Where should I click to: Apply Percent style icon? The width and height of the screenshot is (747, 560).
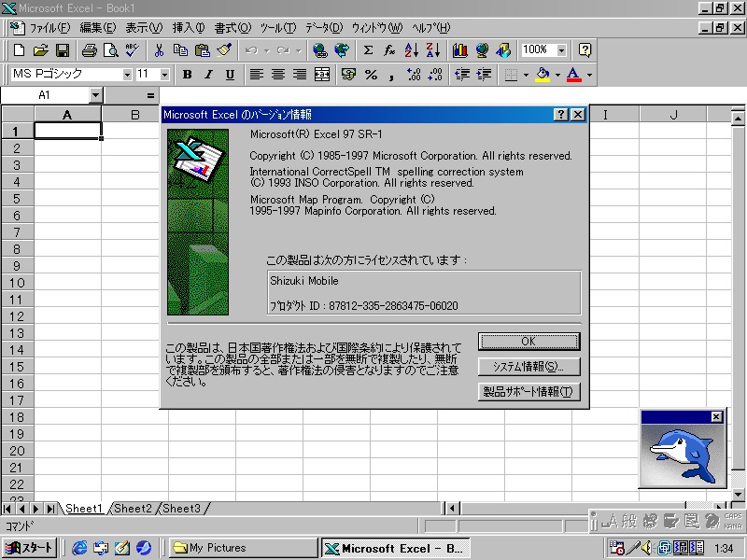pos(371,75)
